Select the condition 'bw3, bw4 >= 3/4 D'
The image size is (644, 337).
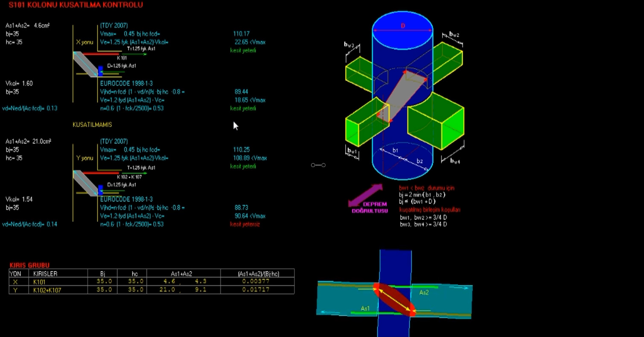pyautogui.click(x=423, y=224)
